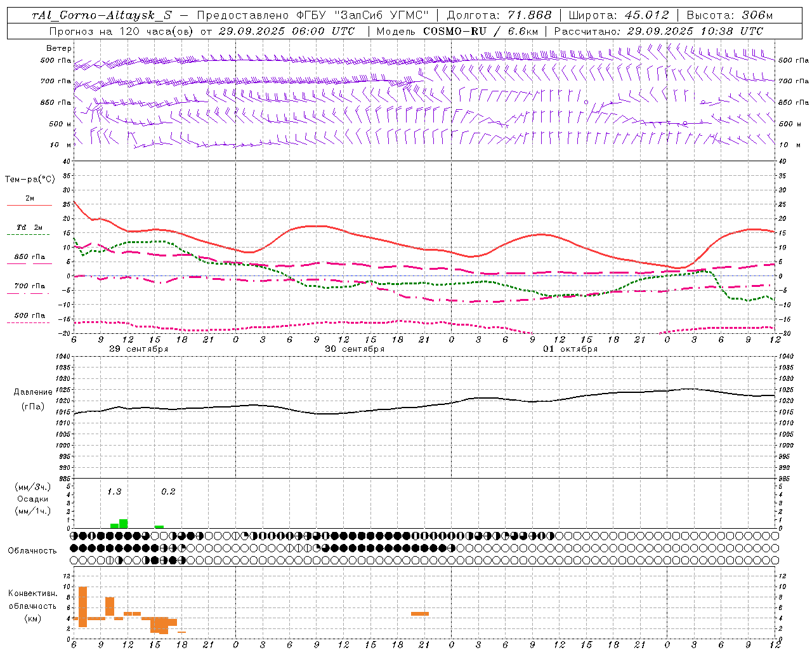812x650 pixels.
Task: Click the tallest green precipitation bar
Action: 123,524
